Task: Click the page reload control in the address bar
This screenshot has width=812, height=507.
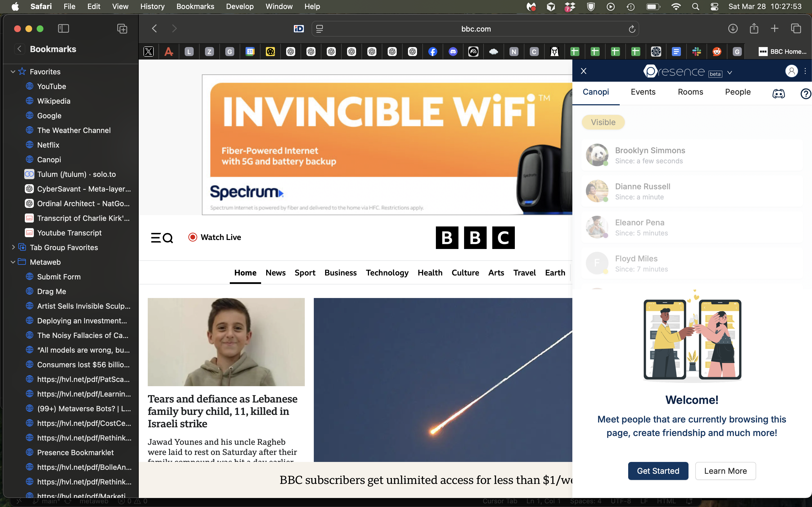Action: point(632,29)
